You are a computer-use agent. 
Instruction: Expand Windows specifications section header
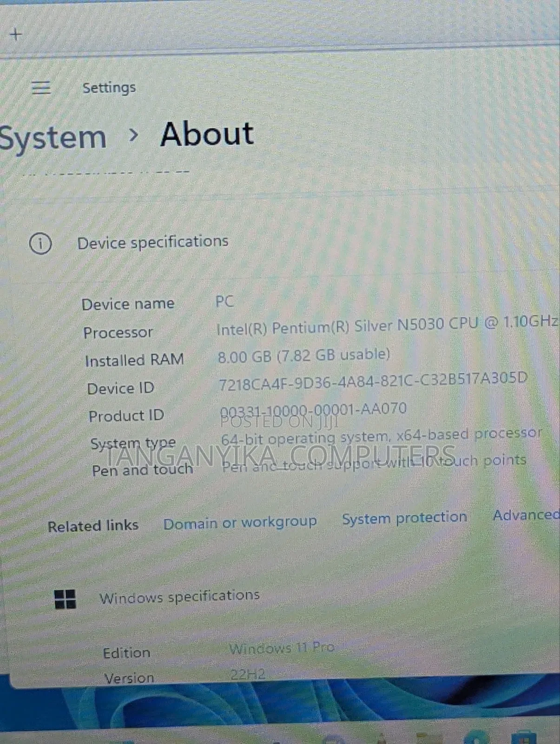[179, 597]
